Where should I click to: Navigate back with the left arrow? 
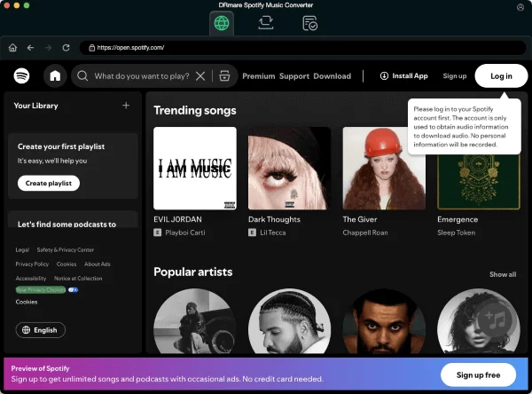pyautogui.click(x=30, y=48)
